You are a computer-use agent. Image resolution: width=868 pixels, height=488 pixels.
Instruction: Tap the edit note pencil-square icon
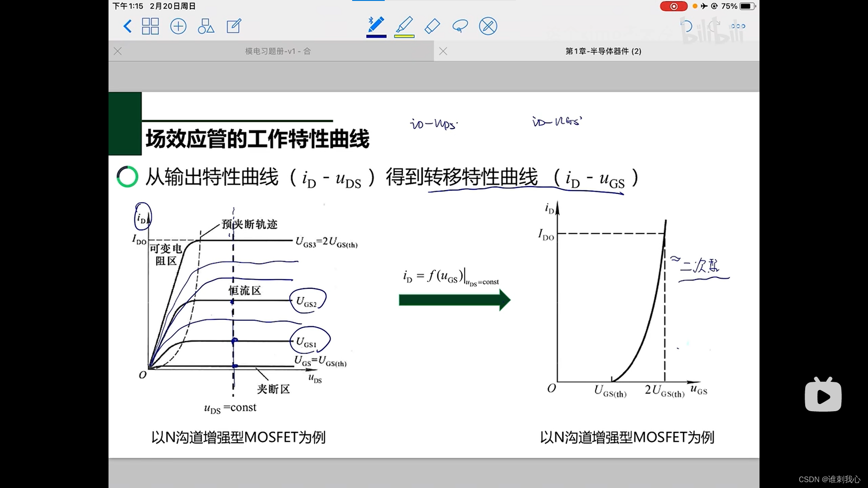234,26
